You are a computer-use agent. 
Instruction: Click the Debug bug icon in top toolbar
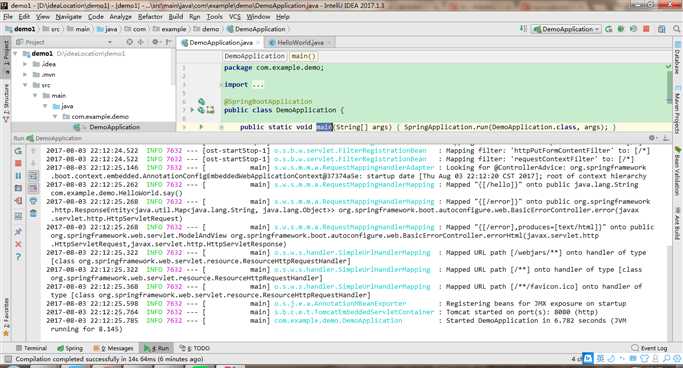(x=621, y=29)
